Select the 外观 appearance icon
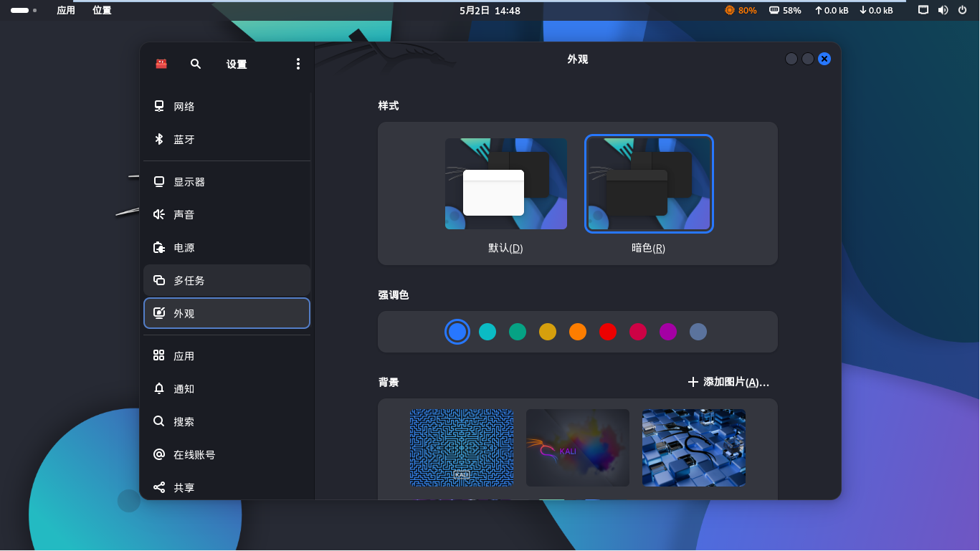The width and height of the screenshot is (980, 551). point(159,313)
